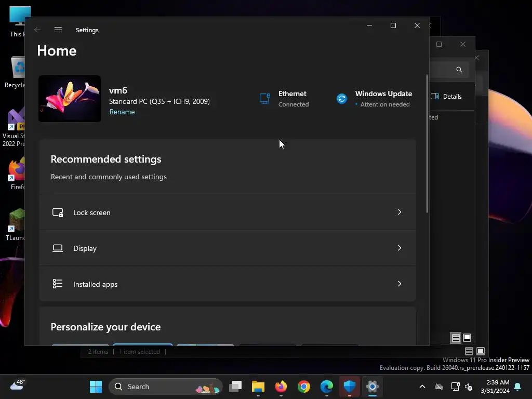Click the muted volume tray icon

469,387
